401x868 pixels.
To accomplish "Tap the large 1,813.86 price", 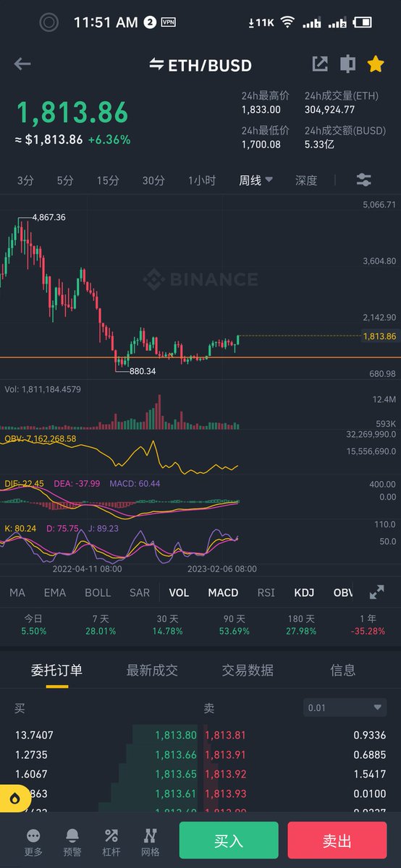I will click(x=72, y=112).
